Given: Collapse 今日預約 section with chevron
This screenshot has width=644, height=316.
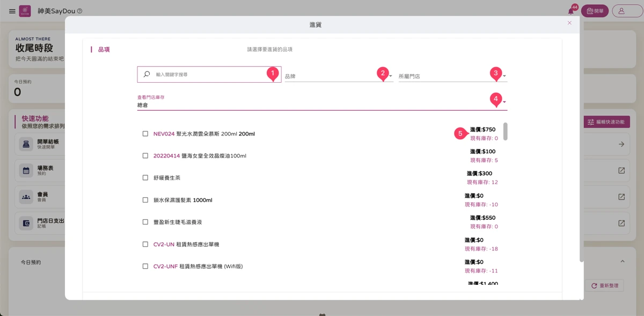Looking at the screenshot, I should [x=623, y=262].
